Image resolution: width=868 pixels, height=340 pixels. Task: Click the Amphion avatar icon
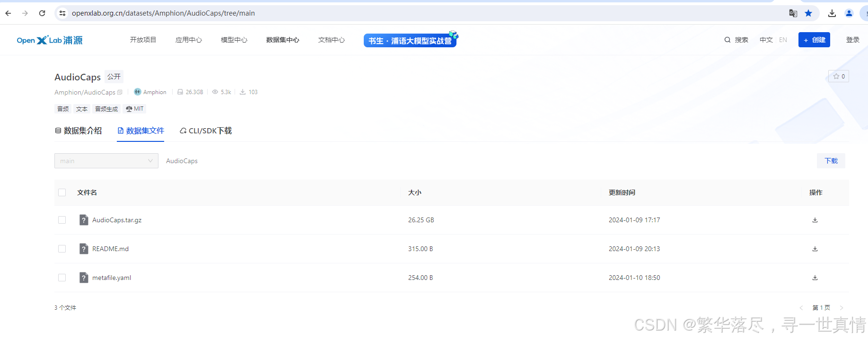coord(138,92)
